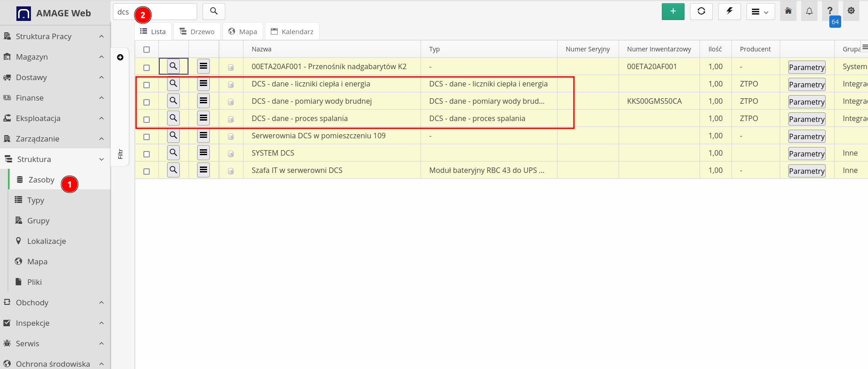Image resolution: width=868 pixels, height=369 pixels.
Task: Click the green plus add-resource button
Action: click(x=673, y=11)
